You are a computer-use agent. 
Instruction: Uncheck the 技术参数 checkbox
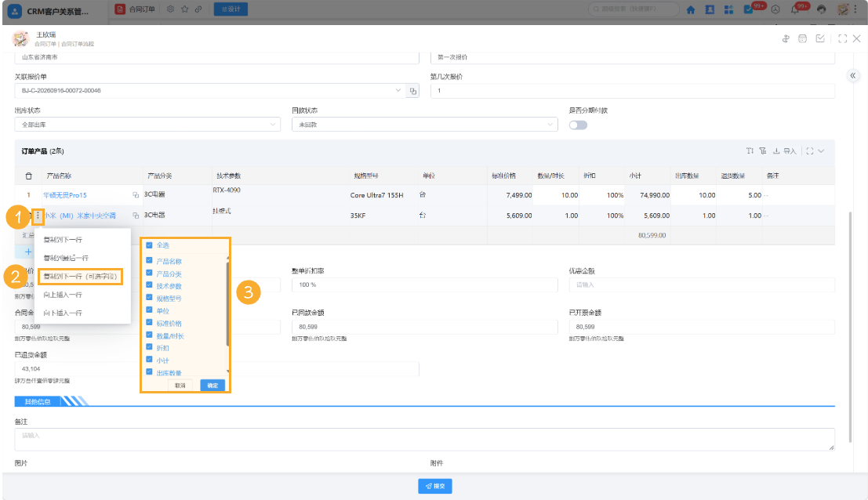[149, 285]
